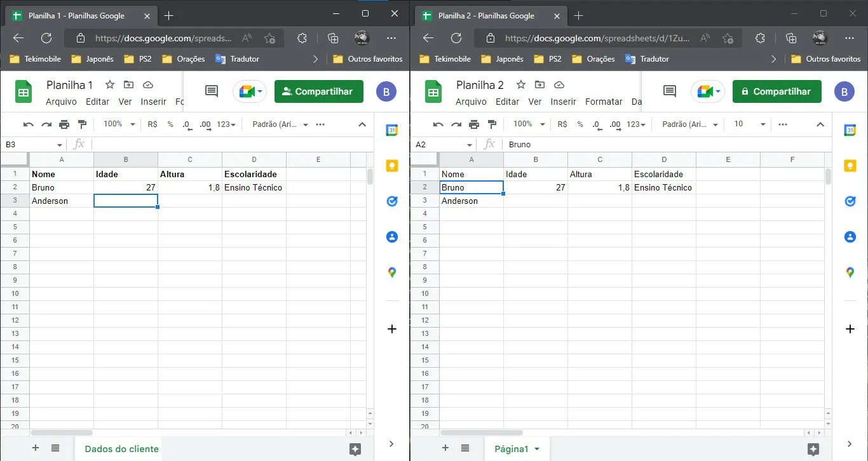Image resolution: width=868 pixels, height=461 pixels.
Task: Open Google Maps sidebar in Planilha 2
Action: [850, 272]
